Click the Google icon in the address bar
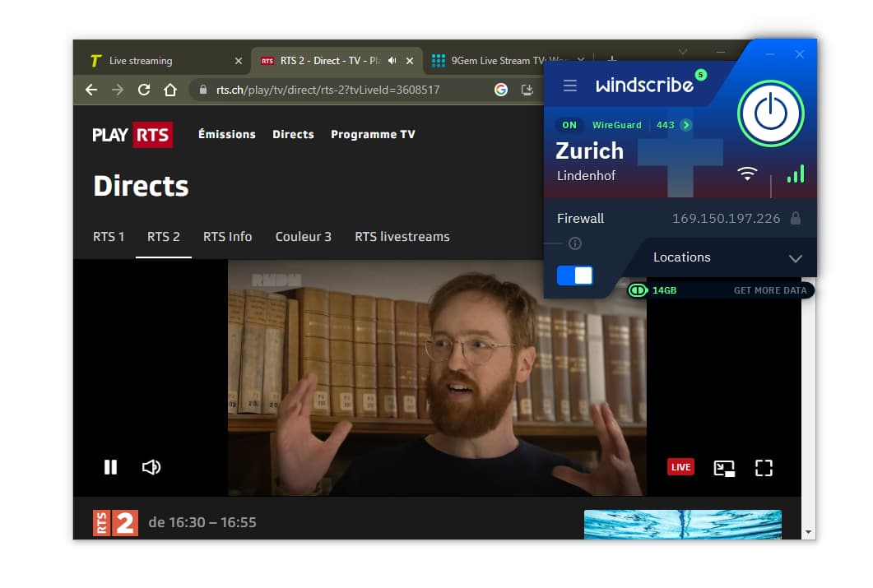 (x=500, y=90)
